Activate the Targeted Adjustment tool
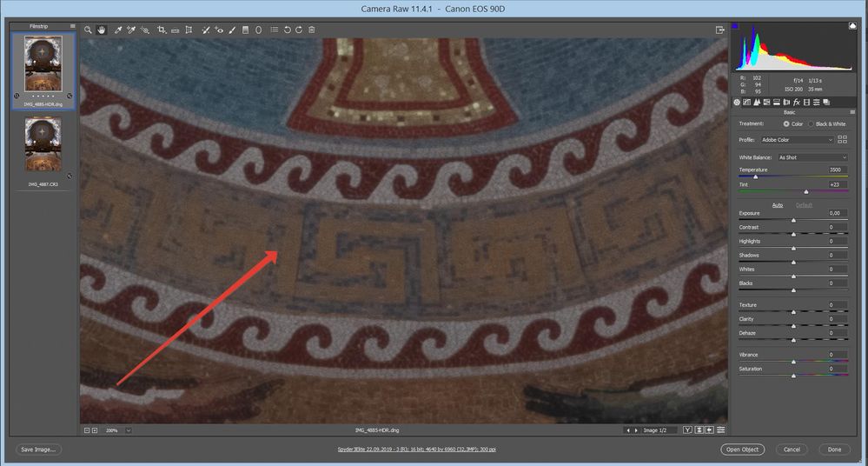This screenshot has width=868, height=466. tap(144, 30)
